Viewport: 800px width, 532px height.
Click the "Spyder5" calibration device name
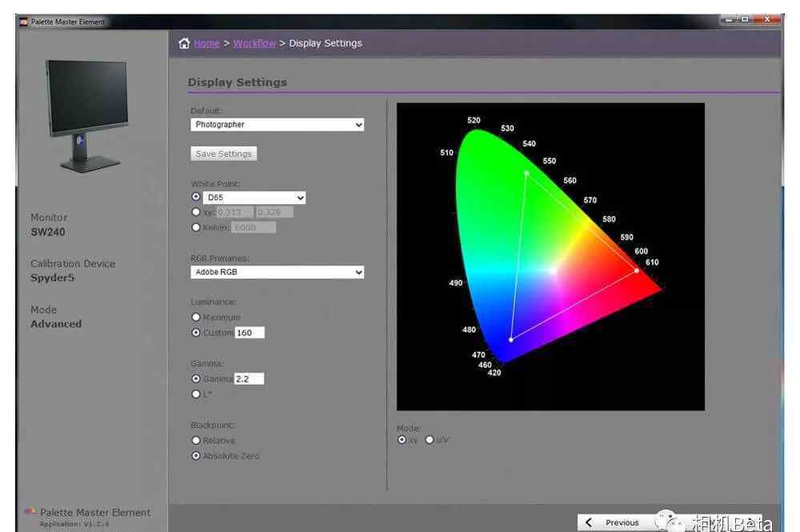click(53, 278)
